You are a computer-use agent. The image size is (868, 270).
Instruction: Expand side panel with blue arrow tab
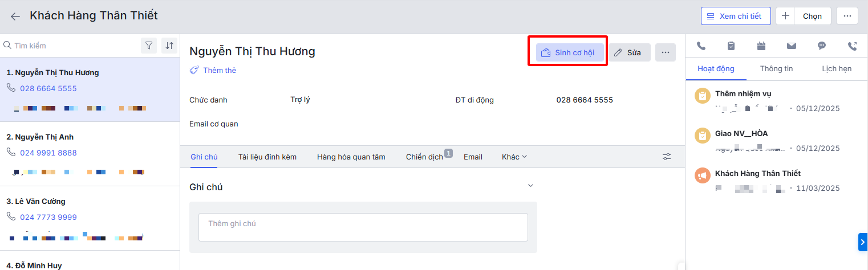point(862,242)
